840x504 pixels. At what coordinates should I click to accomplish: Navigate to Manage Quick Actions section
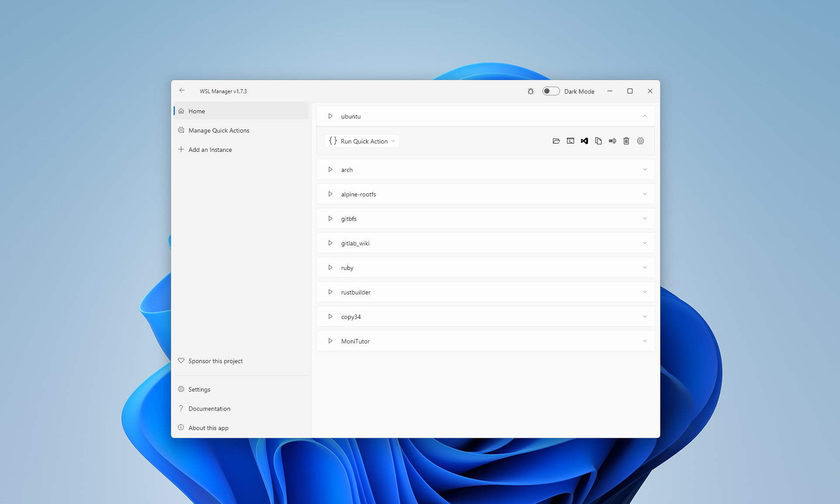(219, 130)
